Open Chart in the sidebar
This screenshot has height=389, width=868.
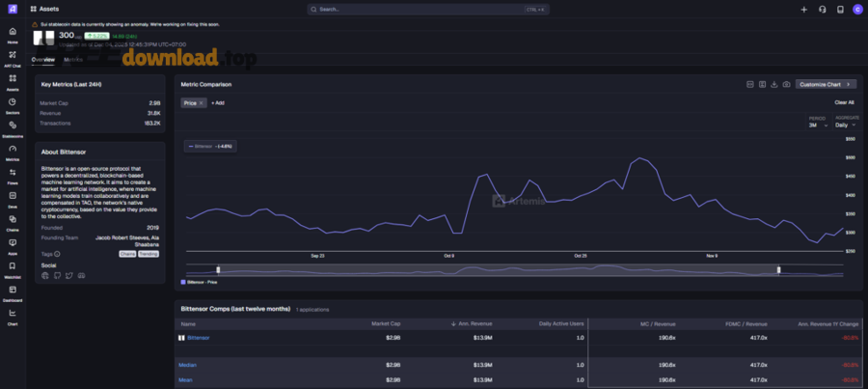(x=13, y=317)
